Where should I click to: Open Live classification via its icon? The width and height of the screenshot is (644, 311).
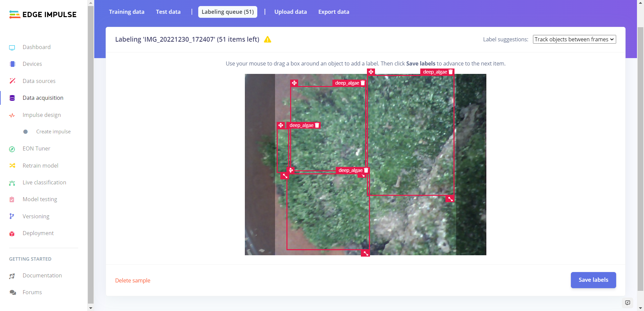click(x=12, y=183)
